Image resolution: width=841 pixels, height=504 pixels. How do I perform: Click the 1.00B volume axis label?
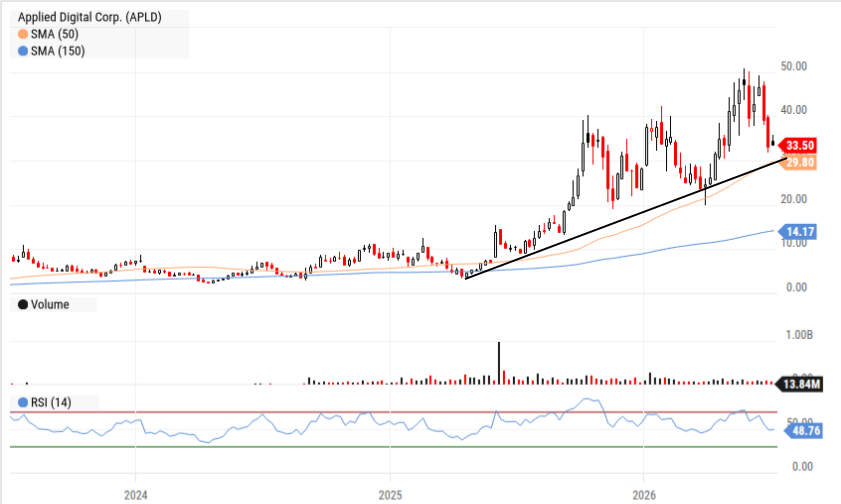(x=799, y=335)
